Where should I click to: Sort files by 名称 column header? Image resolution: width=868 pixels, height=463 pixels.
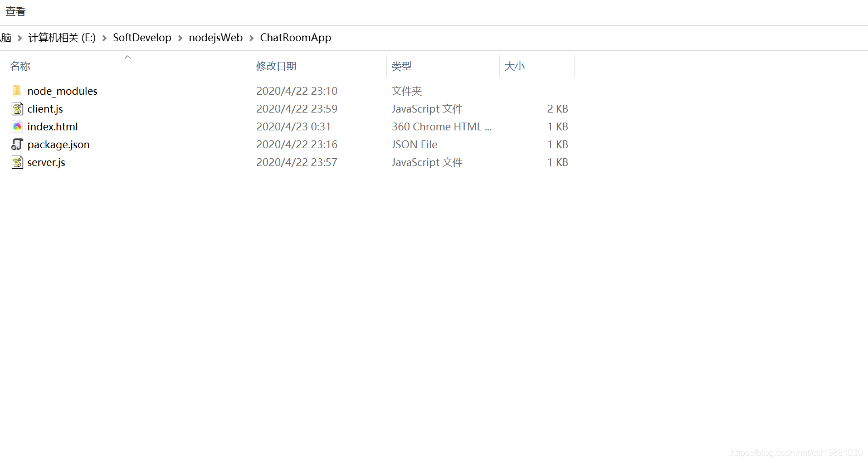20,66
